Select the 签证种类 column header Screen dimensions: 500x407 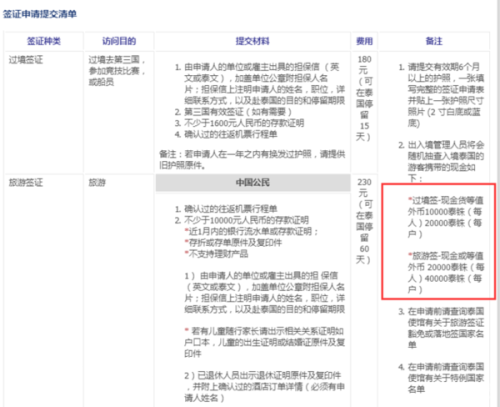click(44, 41)
